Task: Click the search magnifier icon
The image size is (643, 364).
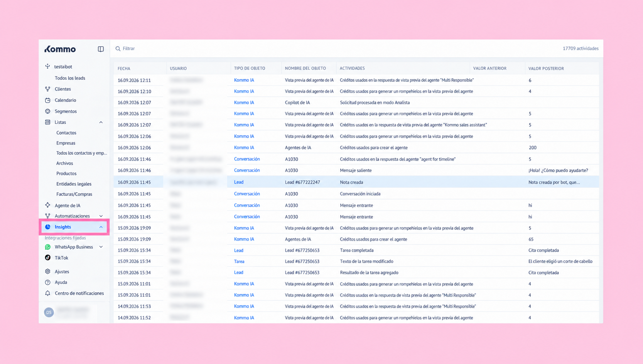Action: tap(118, 49)
